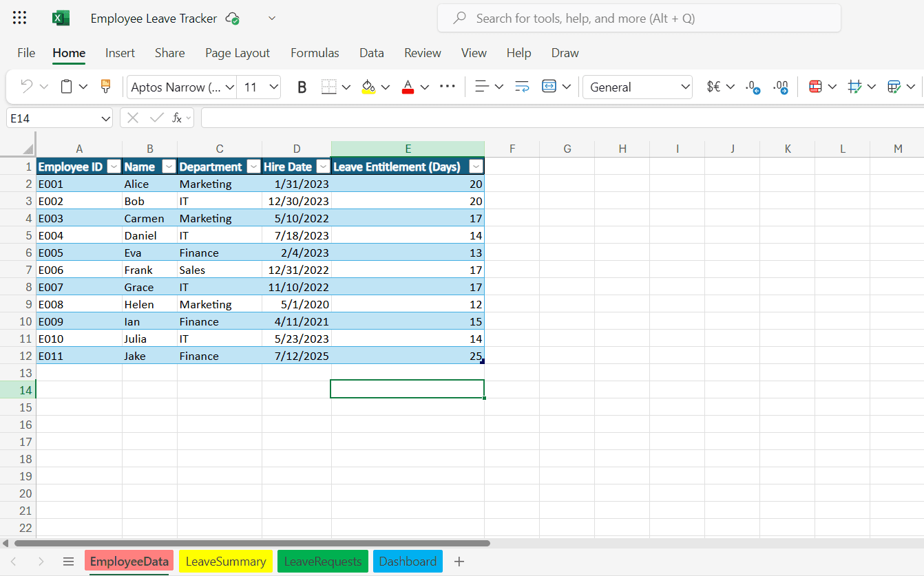
Task: Click the Decrease Decimal icon
Action: [751, 87]
